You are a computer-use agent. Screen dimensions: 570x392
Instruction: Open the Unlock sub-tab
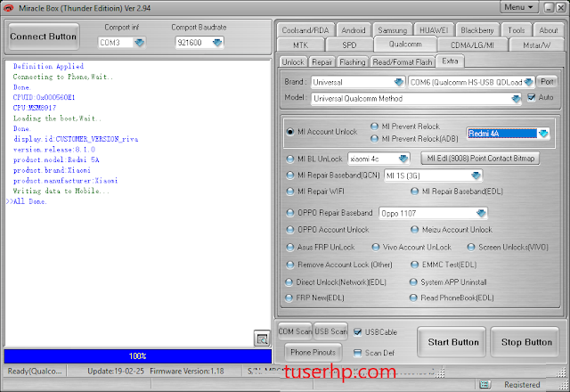(293, 62)
